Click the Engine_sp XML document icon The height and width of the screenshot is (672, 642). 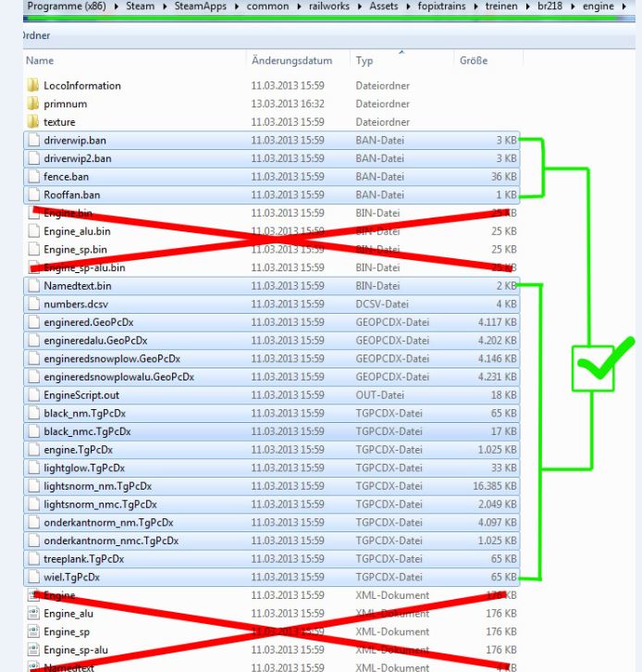[34, 631]
